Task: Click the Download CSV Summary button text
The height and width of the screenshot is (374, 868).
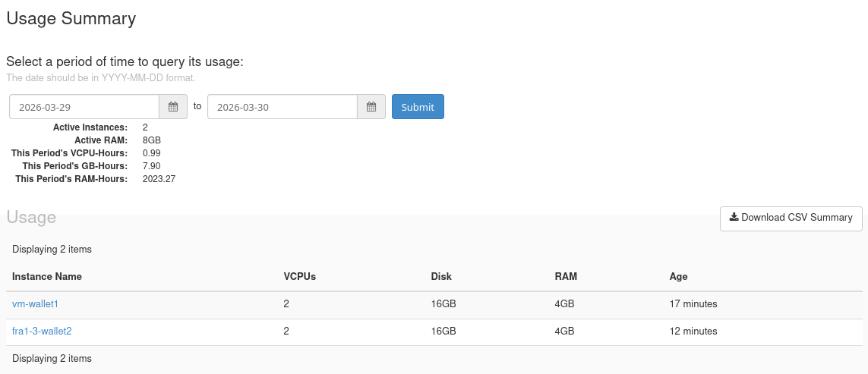Action: pos(797,218)
